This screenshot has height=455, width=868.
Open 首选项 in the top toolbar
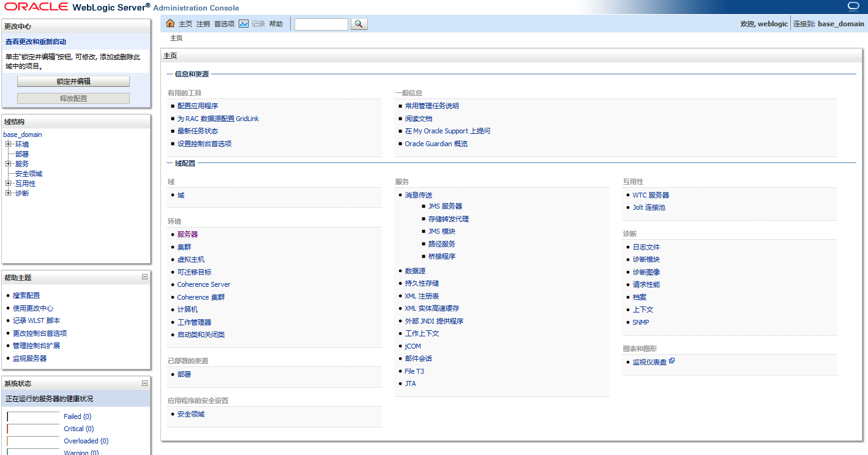pyautogui.click(x=224, y=24)
